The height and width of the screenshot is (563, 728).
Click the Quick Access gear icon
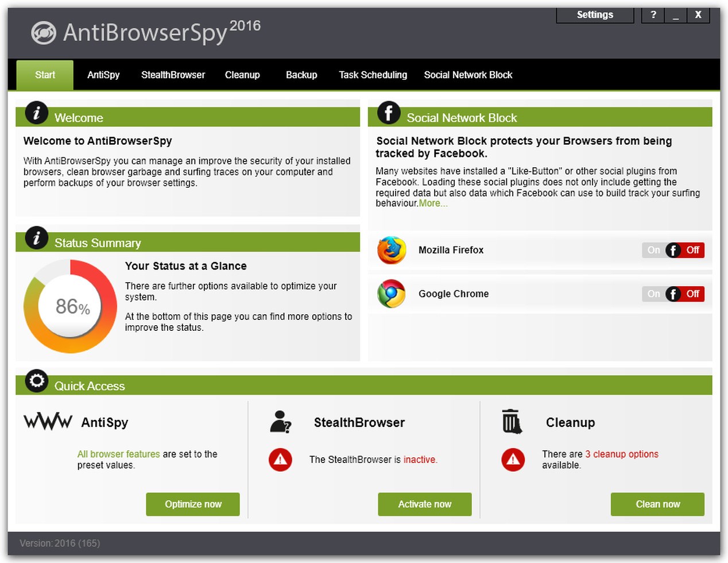coord(37,381)
